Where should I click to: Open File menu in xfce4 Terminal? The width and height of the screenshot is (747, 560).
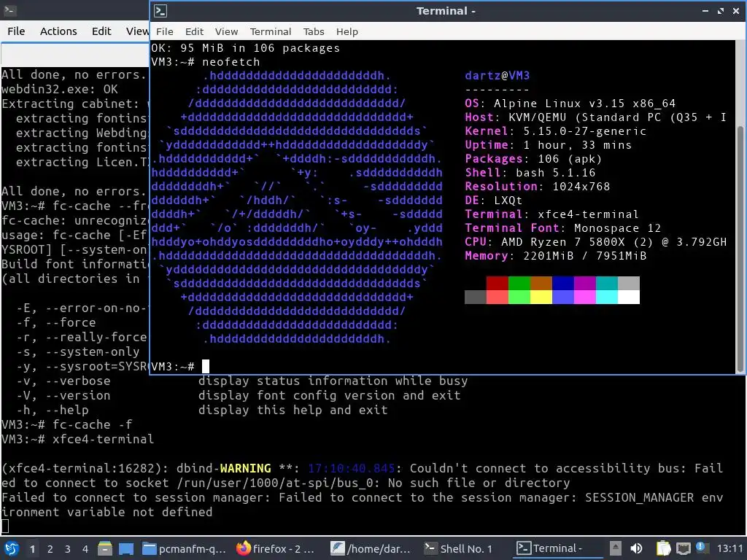point(164,31)
